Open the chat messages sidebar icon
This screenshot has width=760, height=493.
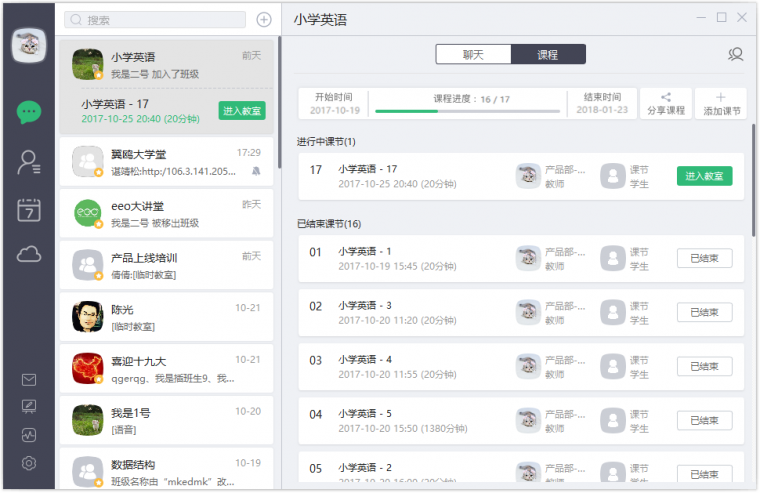(29, 111)
